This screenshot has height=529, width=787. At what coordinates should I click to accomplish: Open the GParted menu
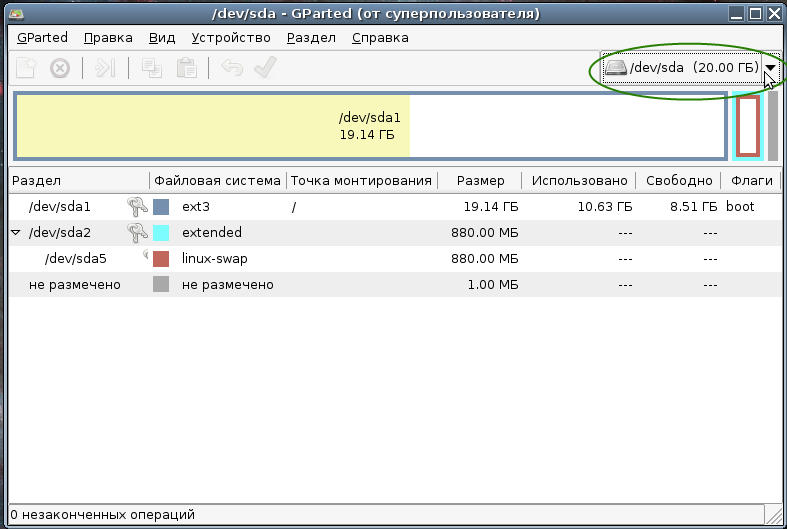pyautogui.click(x=42, y=38)
